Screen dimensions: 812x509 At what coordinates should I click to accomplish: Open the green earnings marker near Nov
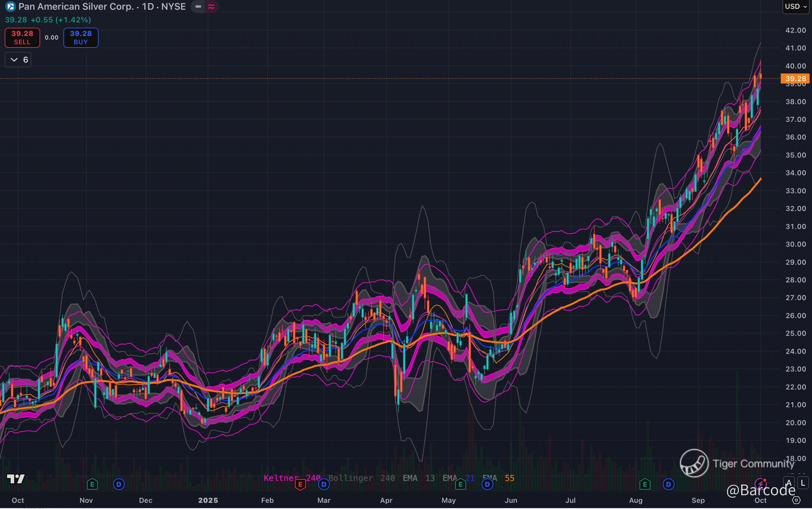92,485
